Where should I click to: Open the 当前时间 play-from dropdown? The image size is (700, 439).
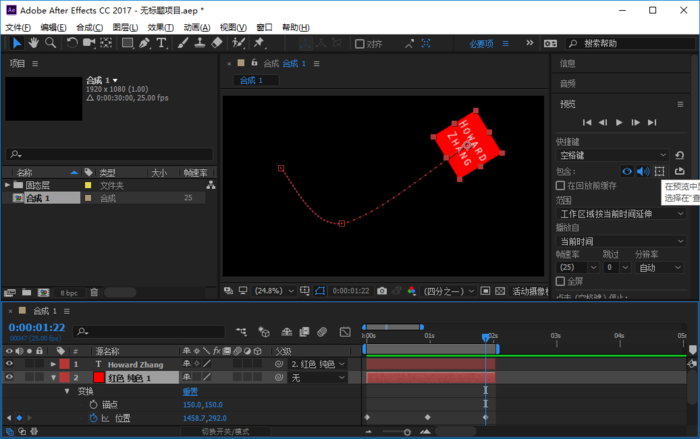(x=621, y=241)
